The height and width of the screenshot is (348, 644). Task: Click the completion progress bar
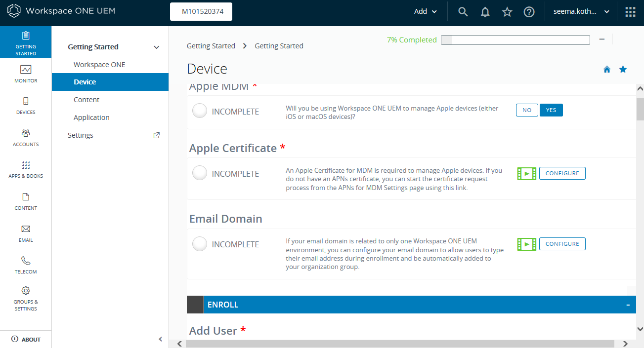[x=515, y=40]
